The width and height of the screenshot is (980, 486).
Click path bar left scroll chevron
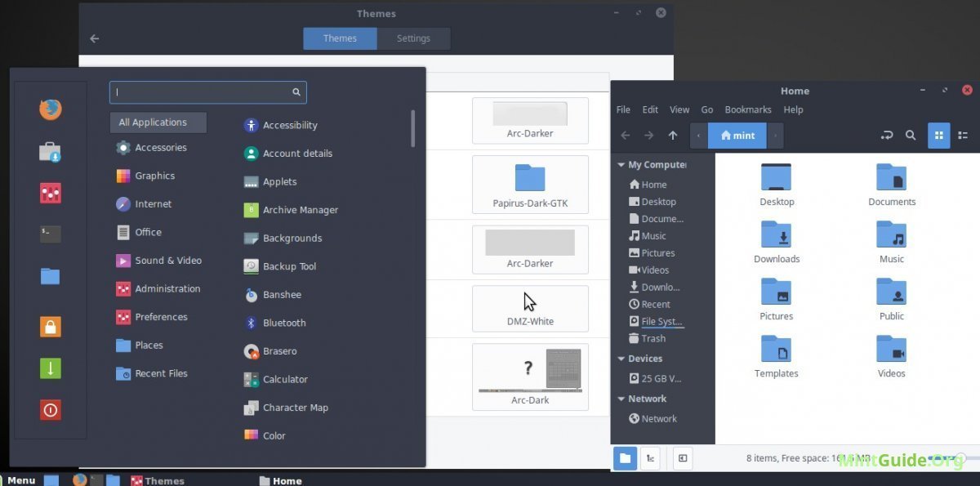[699, 136]
